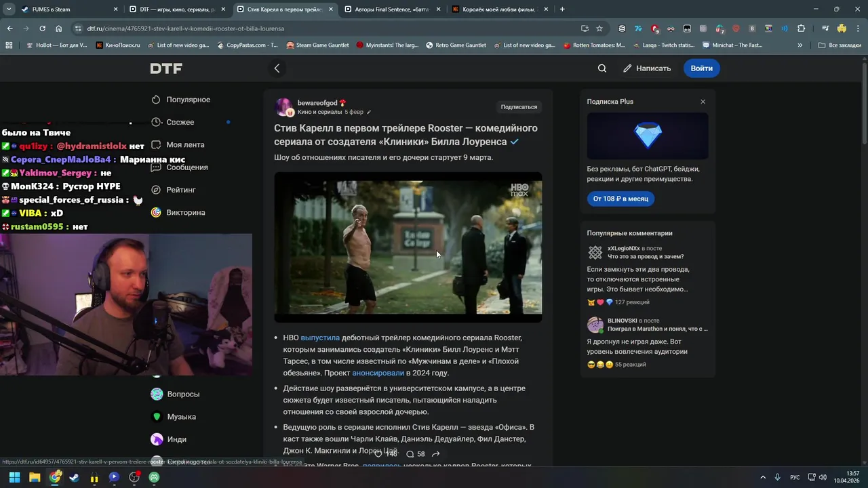Open Windows Start menu
Image resolution: width=868 pixels, height=488 pixels.
tap(14, 477)
